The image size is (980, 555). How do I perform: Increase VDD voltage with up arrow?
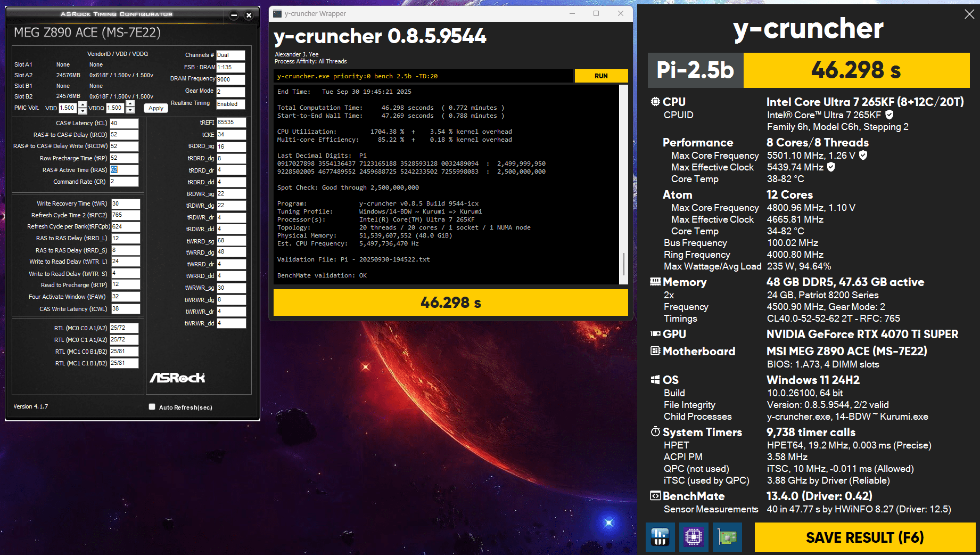click(83, 105)
